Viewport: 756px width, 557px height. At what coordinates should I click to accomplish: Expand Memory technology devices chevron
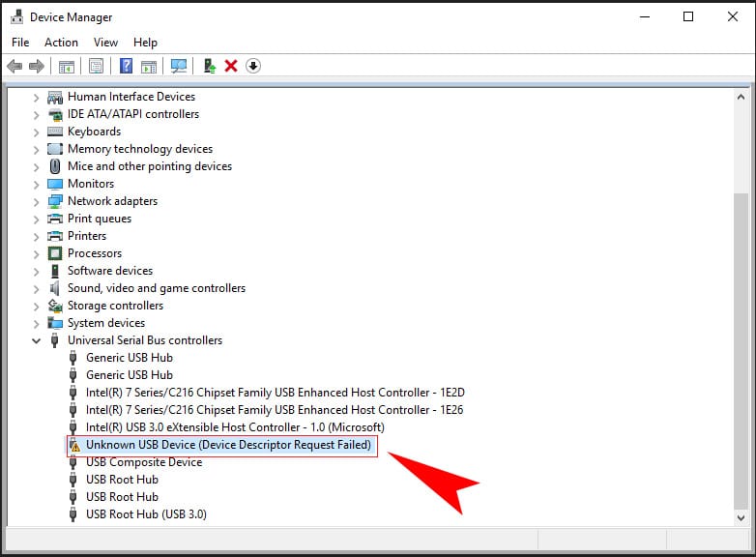(36, 150)
